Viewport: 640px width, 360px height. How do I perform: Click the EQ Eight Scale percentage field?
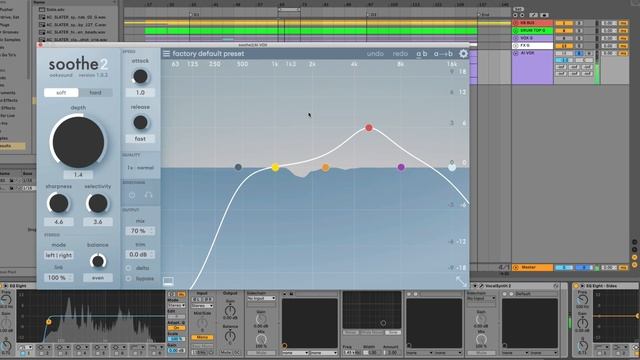pyautogui.click(x=176, y=339)
